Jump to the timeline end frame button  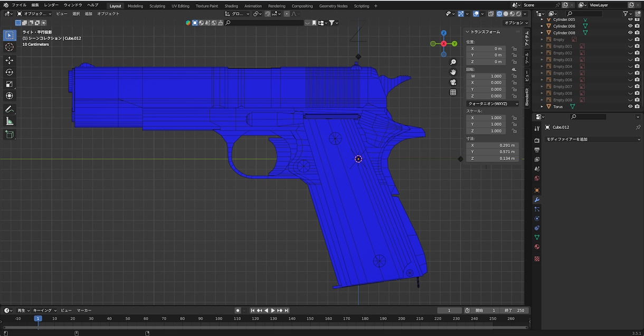coord(286,311)
